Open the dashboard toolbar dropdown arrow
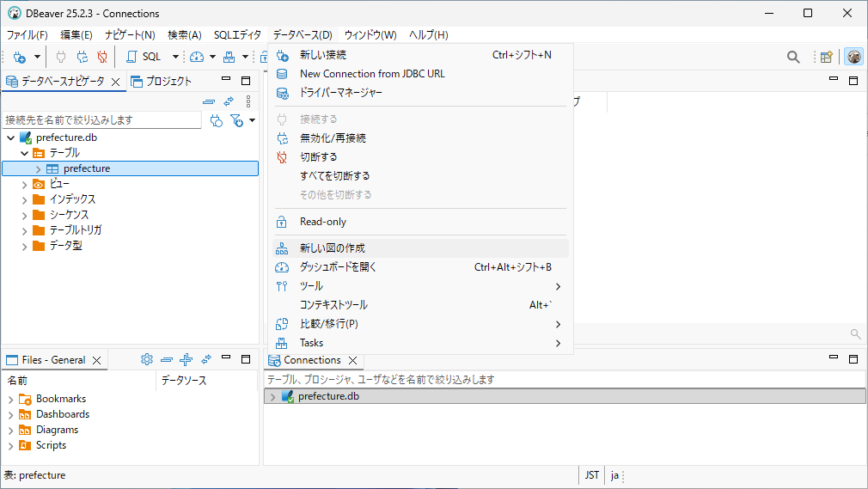Viewport: 868px width, 489px height. 212,57
